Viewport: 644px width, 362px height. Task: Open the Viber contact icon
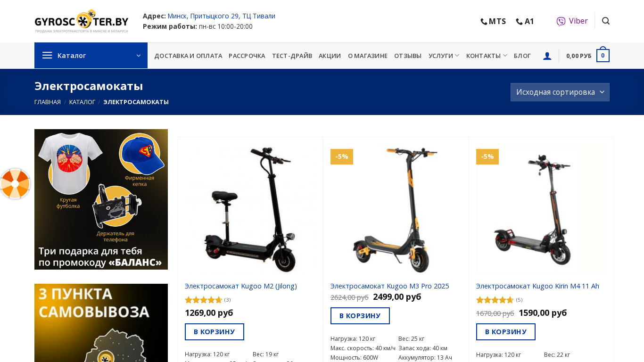(561, 21)
